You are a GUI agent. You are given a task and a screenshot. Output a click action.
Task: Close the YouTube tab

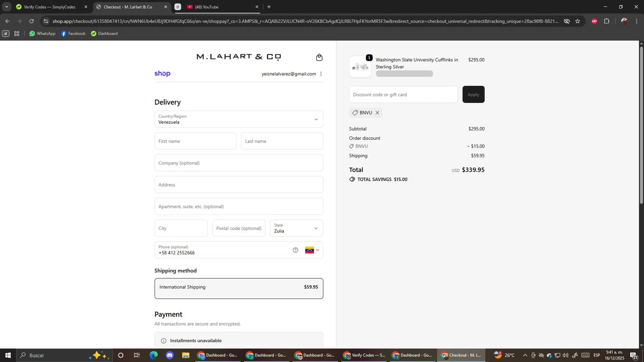pos(257,7)
